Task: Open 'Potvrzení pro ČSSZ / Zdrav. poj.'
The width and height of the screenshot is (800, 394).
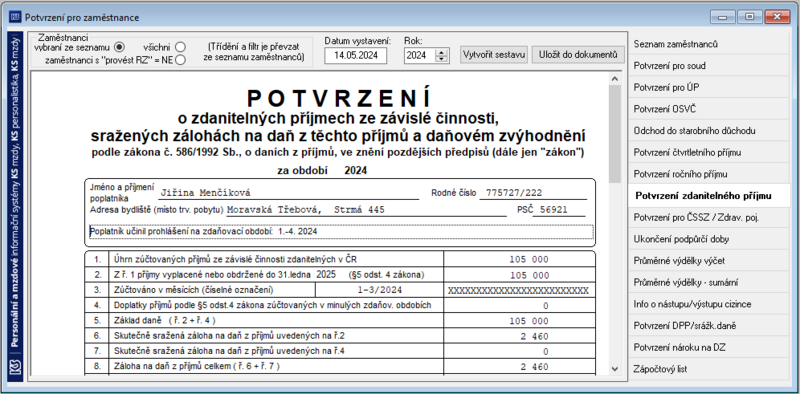Action: coord(709,217)
